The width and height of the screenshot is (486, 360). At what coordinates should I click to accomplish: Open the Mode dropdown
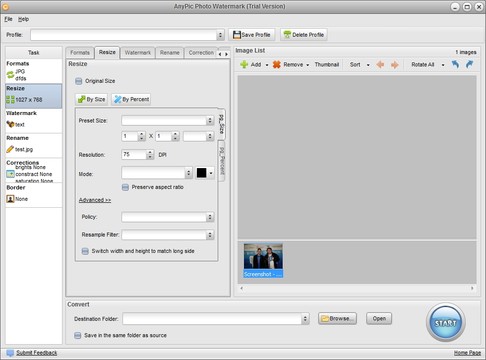(189, 173)
